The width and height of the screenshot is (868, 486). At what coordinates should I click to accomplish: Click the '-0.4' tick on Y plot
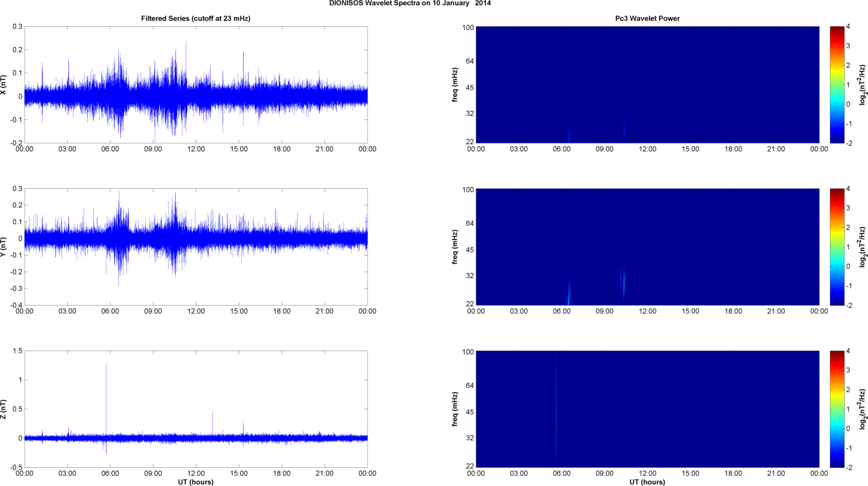(x=15, y=306)
